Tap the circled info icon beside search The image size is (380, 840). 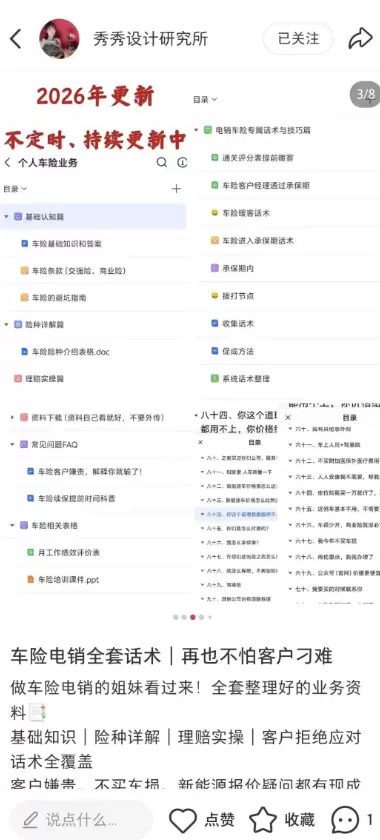click(182, 163)
